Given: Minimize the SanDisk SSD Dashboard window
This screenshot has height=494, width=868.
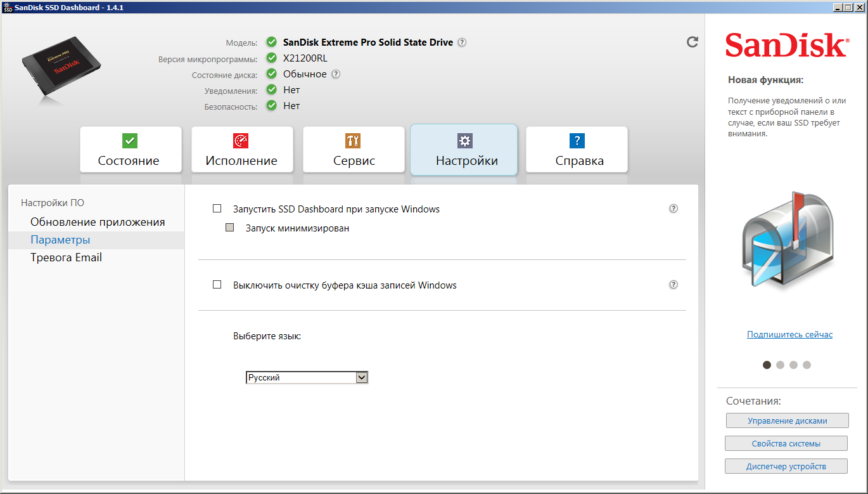Looking at the screenshot, I should click(x=838, y=7).
